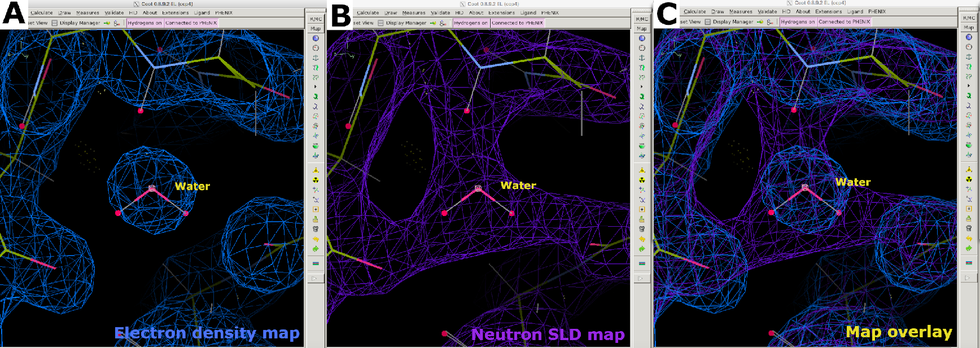Click yellow Undo arrow in panel A toolbar
Screen dimensions: 980x348
click(316, 239)
